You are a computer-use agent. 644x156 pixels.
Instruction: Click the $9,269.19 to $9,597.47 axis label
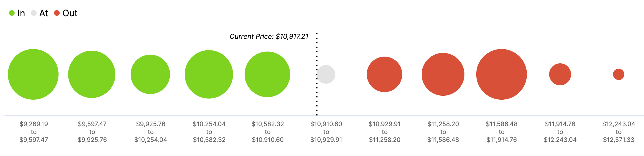click(x=34, y=132)
